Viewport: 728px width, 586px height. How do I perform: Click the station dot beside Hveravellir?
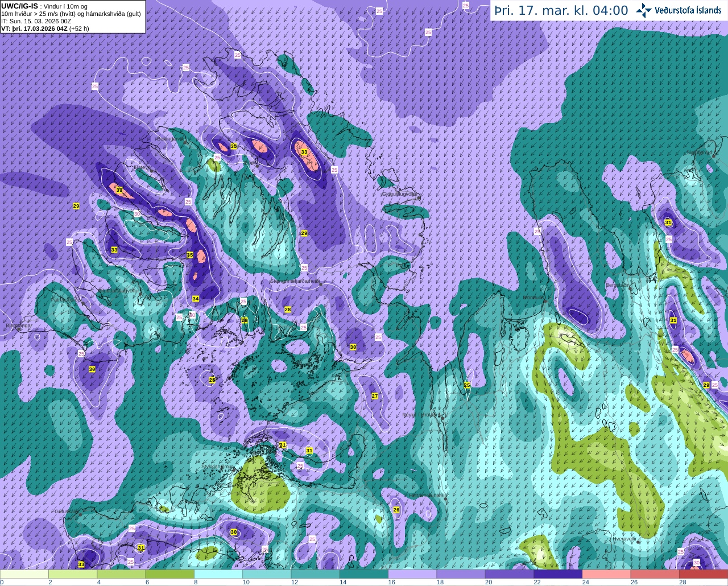pos(638,542)
